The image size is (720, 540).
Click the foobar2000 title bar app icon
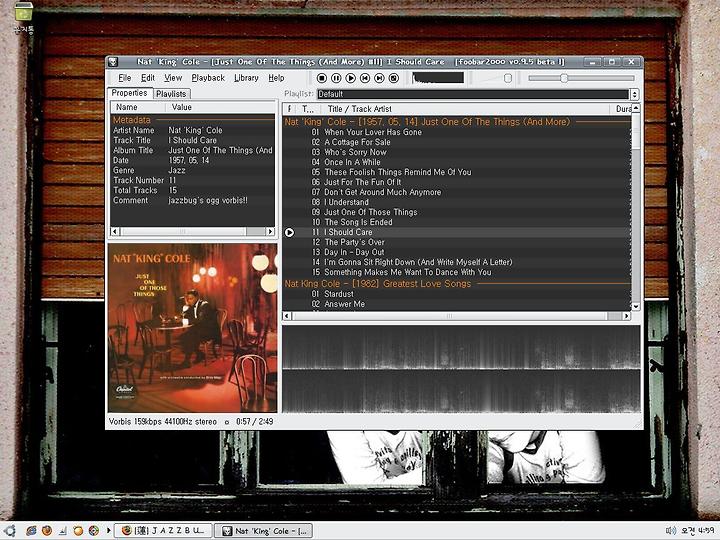point(113,62)
